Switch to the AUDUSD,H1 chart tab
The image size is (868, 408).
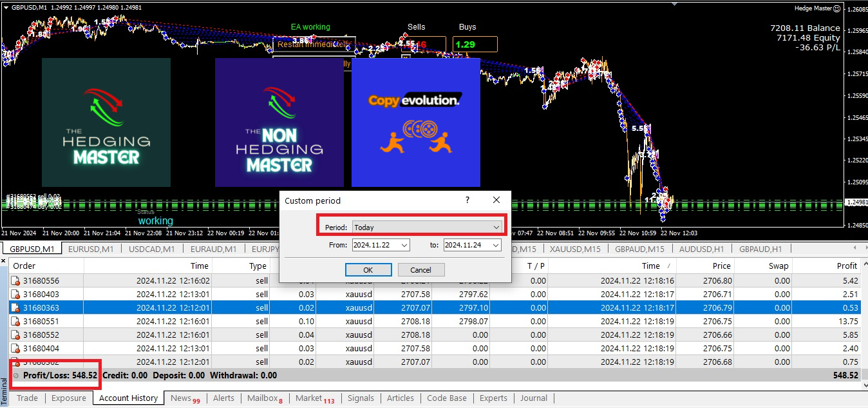(x=701, y=249)
